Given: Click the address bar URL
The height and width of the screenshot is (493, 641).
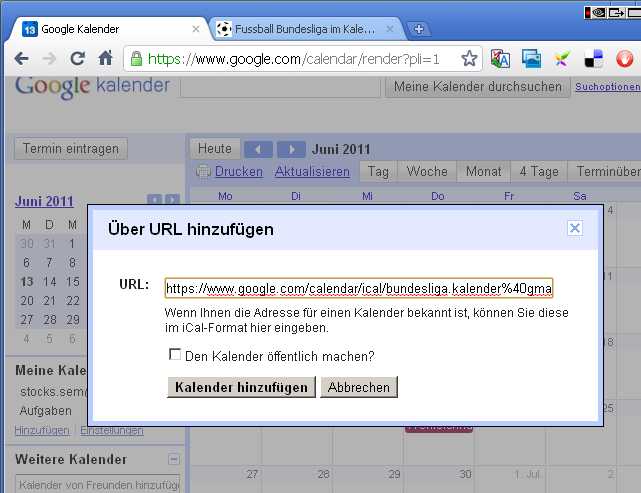Looking at the screenshot, I should click(x=294, y=59).
